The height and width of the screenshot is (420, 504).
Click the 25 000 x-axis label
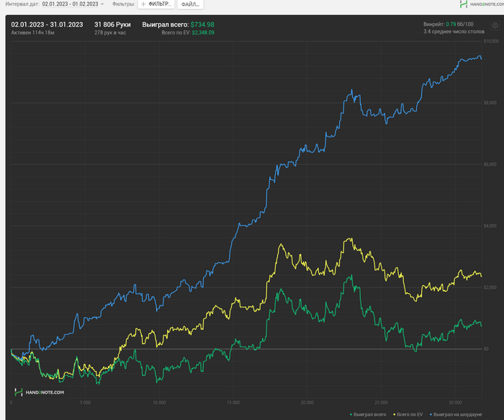click(x=381, y=403)
